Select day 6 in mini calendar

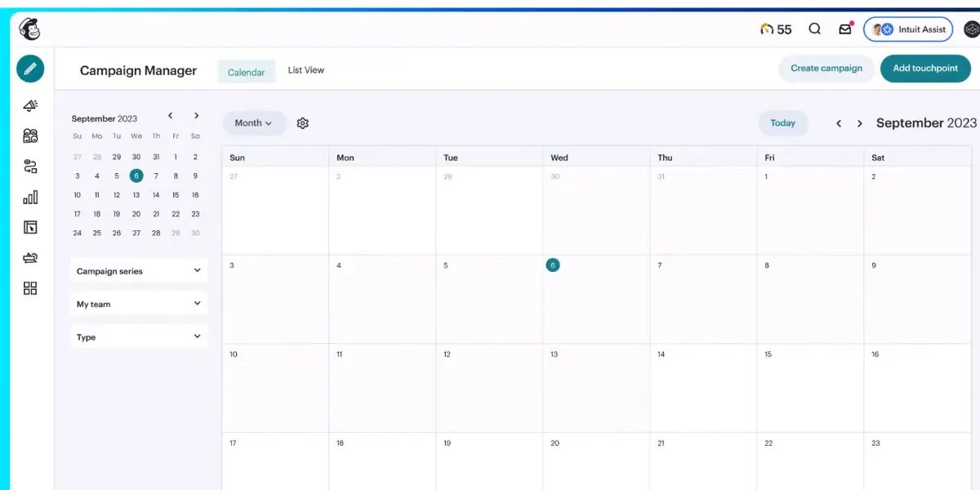136,176
